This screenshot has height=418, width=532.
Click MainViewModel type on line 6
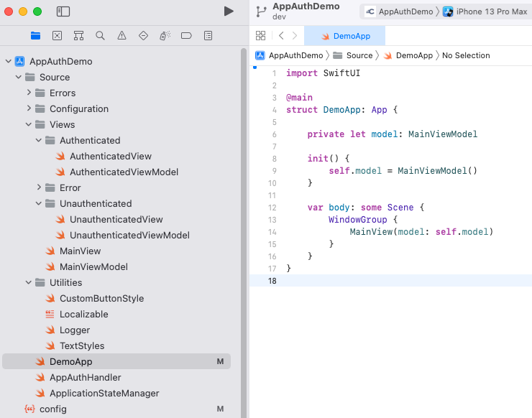tap(443, 134)
